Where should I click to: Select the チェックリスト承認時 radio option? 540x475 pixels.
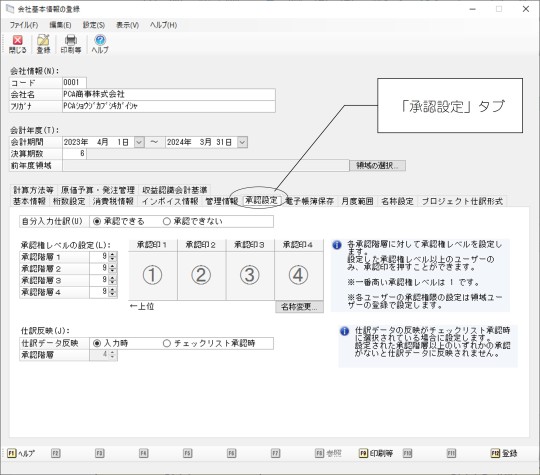pos(167,343)
